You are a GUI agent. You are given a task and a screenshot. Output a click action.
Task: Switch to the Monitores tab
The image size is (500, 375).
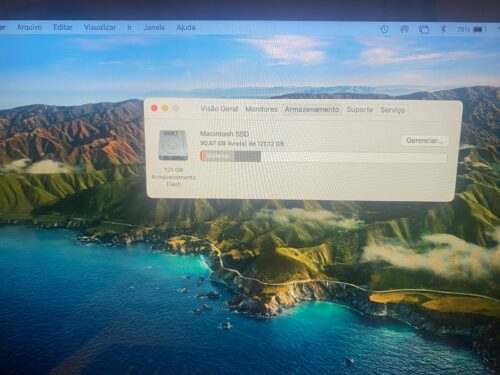pyautogui.click(x=261, y=109)
